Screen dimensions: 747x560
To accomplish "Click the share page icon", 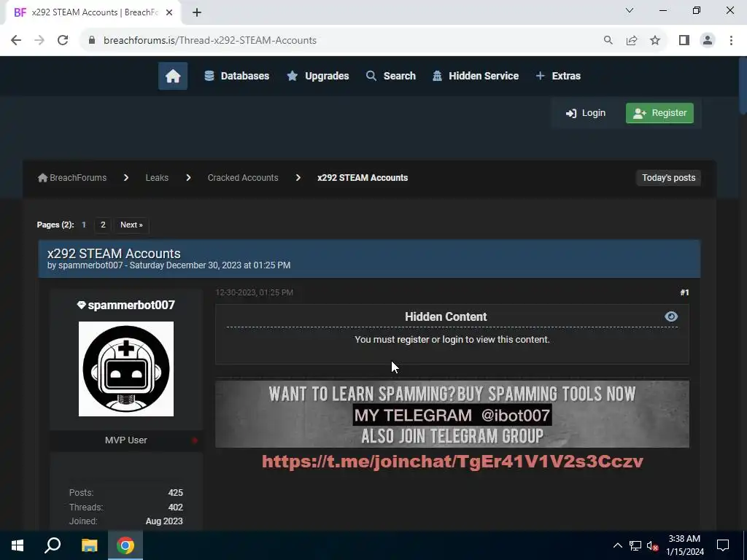I will [632, 40].
